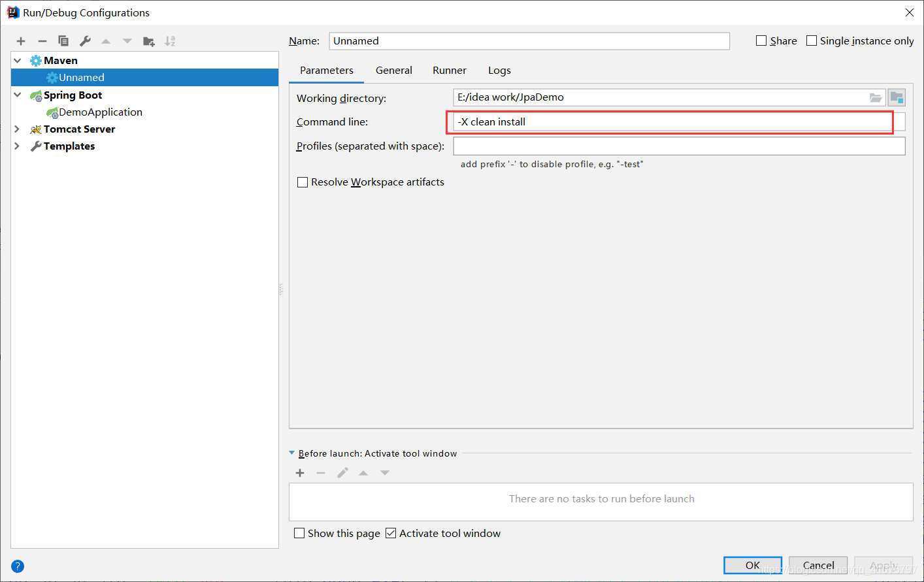
Task: Enable the Share checkbox
Action: (761, 40)
